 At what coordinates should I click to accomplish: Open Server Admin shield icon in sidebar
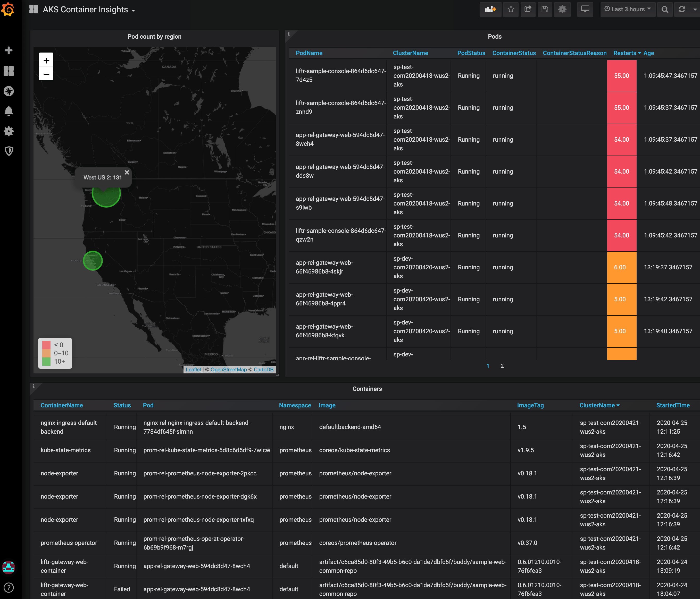click(9, 151)
